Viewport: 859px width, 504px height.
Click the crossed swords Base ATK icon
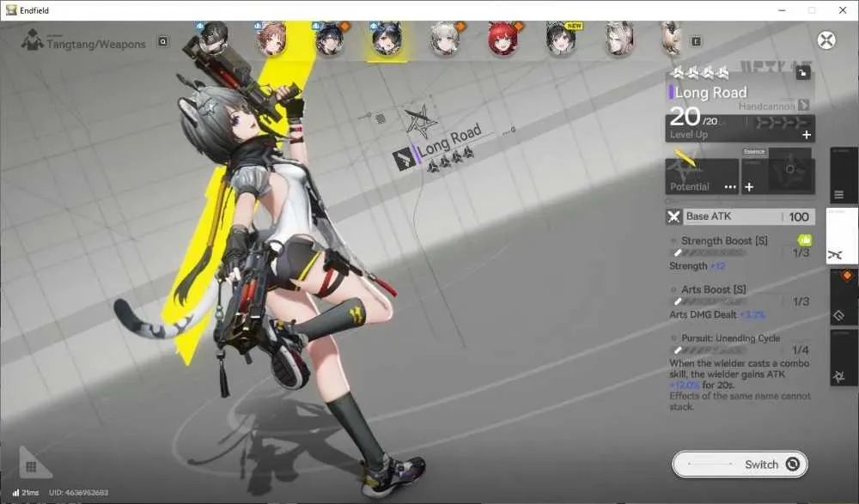point(673,217)
